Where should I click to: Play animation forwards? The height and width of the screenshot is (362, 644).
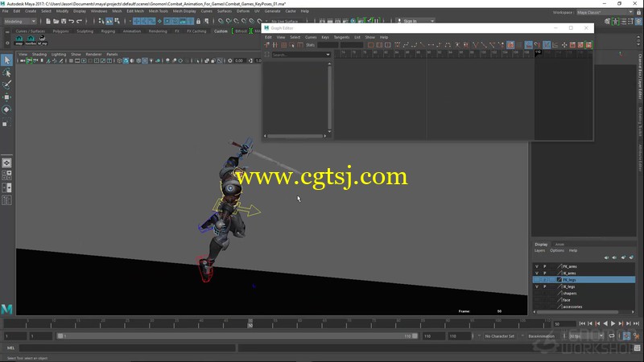tap(613, 323)
